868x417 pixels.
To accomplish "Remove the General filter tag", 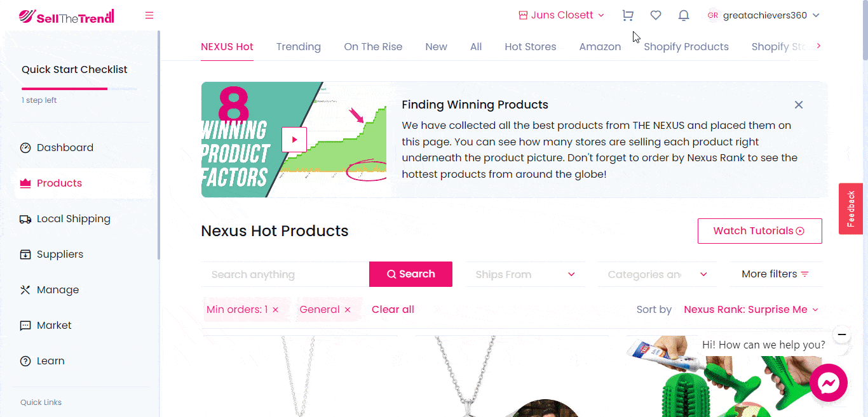I will point(348,310).
